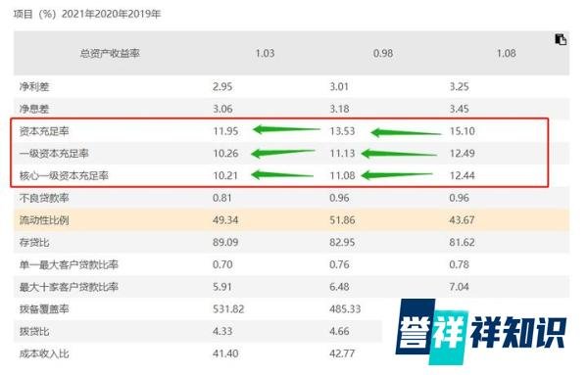This screenshot has height=375, width=588.
Task: Select the 存贷比 value 89.09
Action: click(225, 243)
